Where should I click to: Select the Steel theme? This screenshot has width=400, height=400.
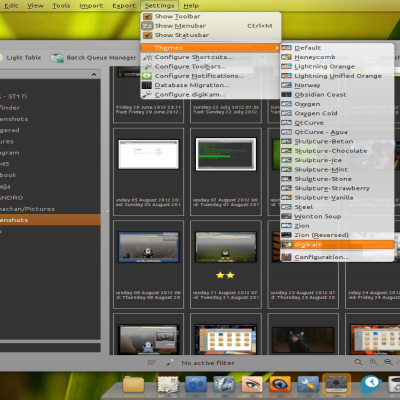[337, 207]
